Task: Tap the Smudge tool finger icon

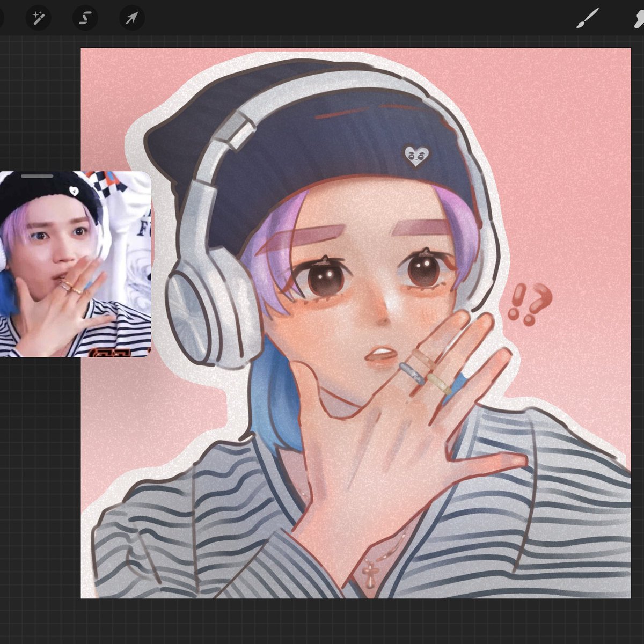Action: click(x=639, y=18)
